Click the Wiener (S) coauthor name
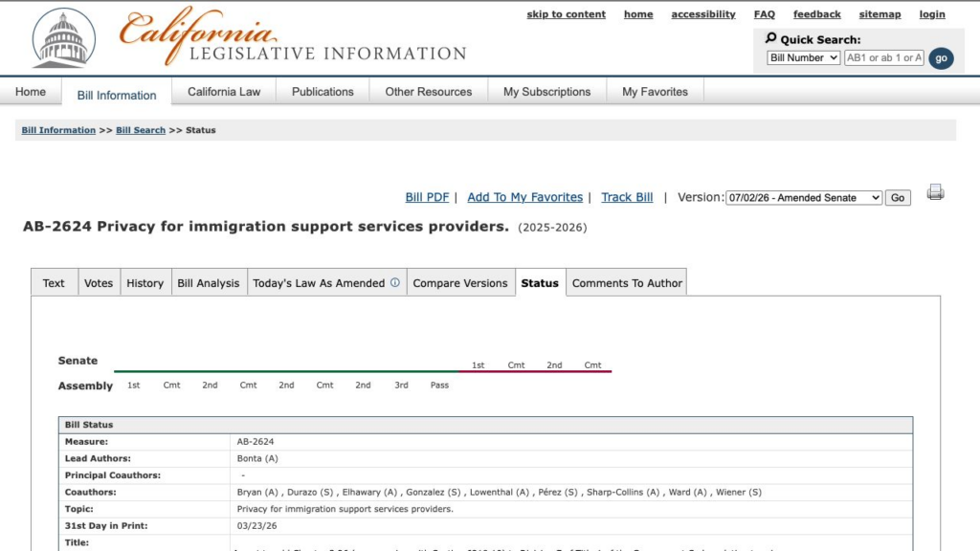 pos(739,492)
